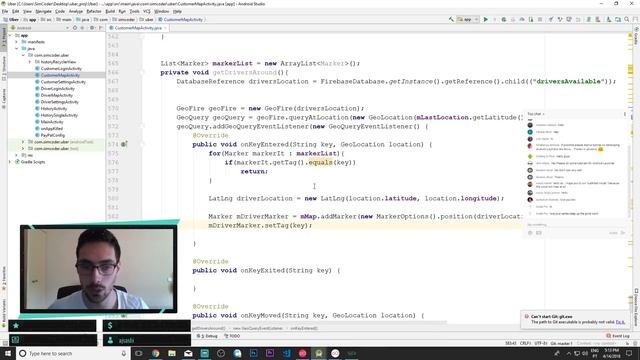Expand the manifests folder
The width and height of the screenshot is (640, 360).
tap(17, 42)
